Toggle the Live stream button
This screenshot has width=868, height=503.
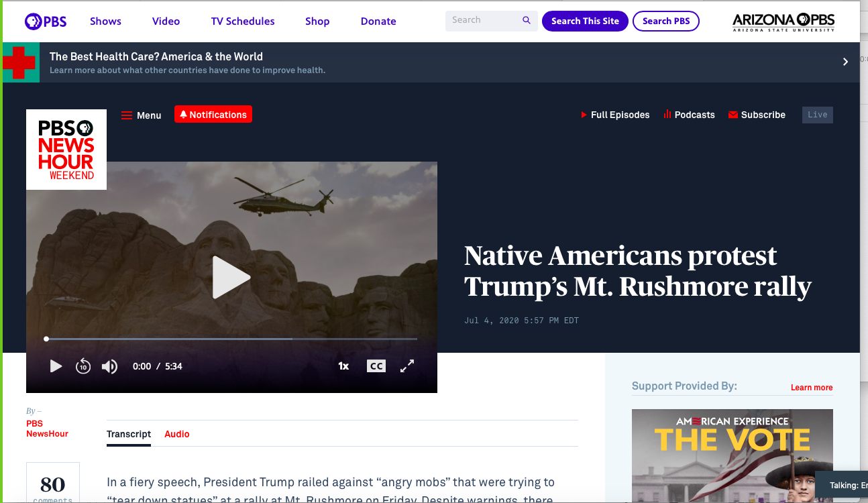(x=817, y=115)
